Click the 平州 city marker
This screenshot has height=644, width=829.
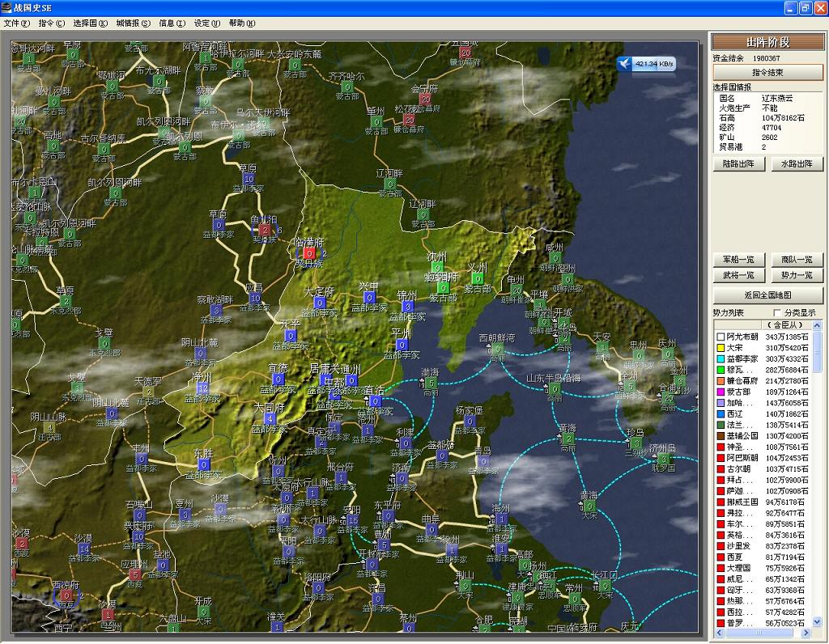click(402, 345)
